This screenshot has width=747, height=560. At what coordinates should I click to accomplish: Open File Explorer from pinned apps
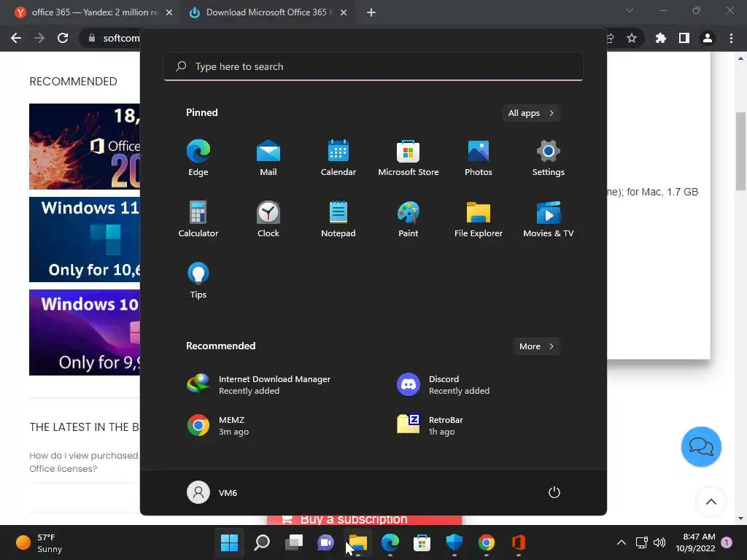tap(479, 219)
